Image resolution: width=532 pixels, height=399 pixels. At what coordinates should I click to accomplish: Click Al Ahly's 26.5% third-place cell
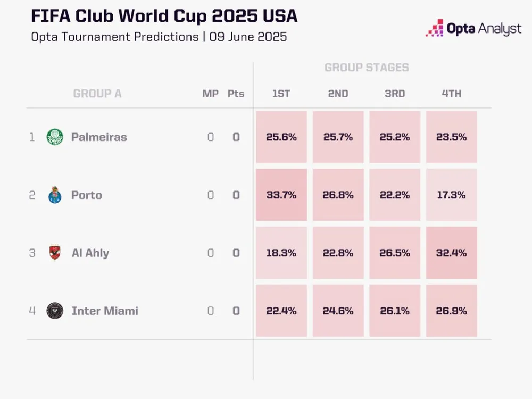tap(395, 253)
